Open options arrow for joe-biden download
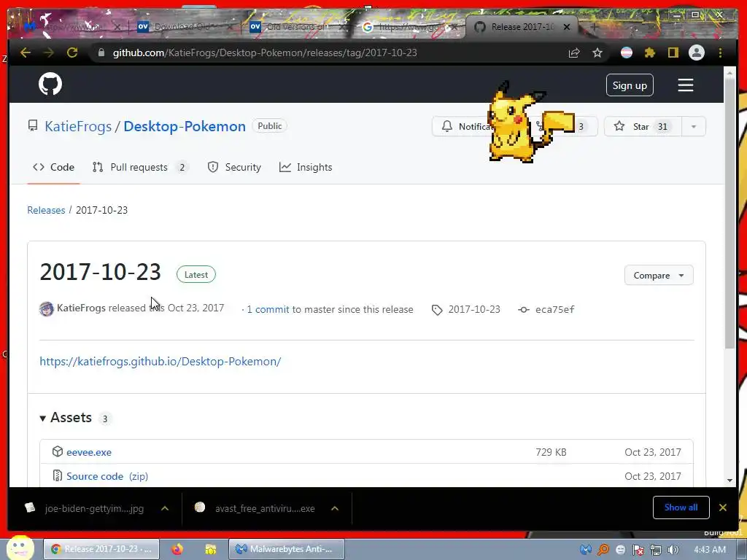747x560 pixels. tap(165, 508)
